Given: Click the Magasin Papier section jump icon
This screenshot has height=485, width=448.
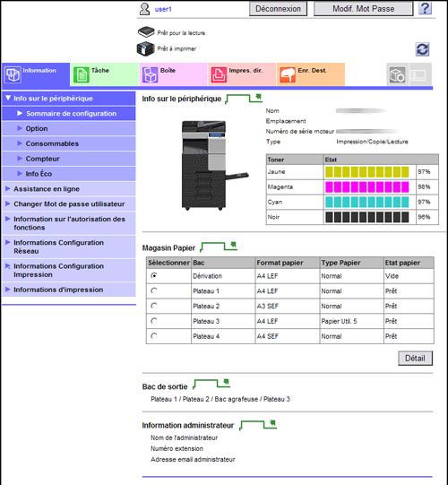Looking at the screenshot, I should [x=219, y=247].
